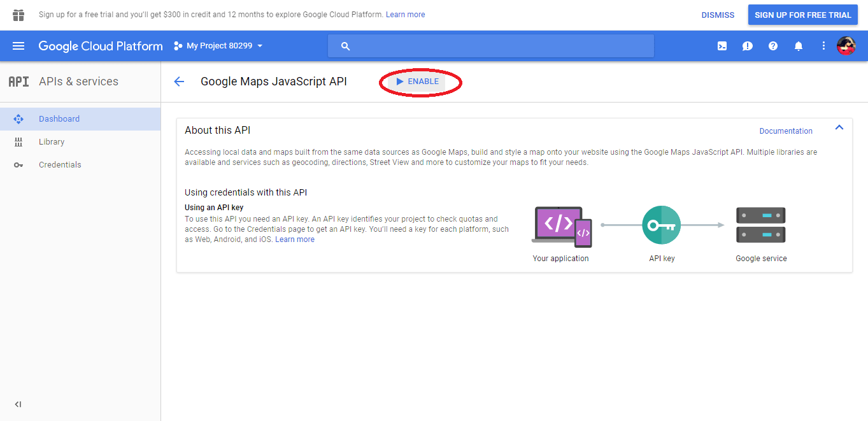The image size is (868, 421).
Task: Click the Google Maps JavaScript API title
Action: (x=274, y=82)
